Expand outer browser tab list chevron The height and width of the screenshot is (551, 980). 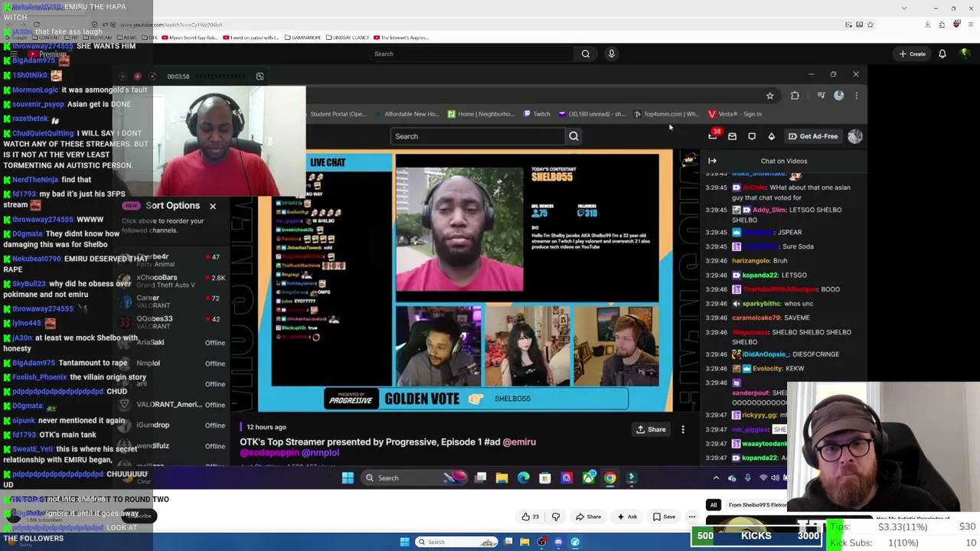click(x=904, y=8)
